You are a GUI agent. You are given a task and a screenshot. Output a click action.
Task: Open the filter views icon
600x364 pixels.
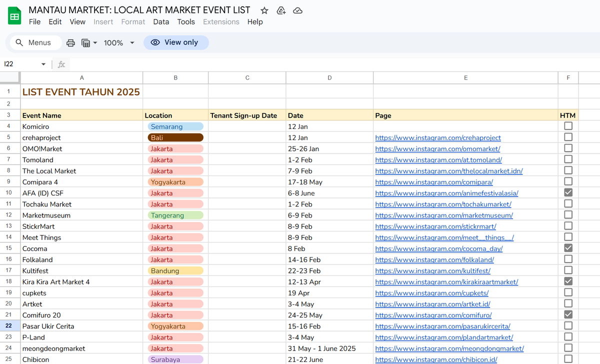[x=85, y=43]
